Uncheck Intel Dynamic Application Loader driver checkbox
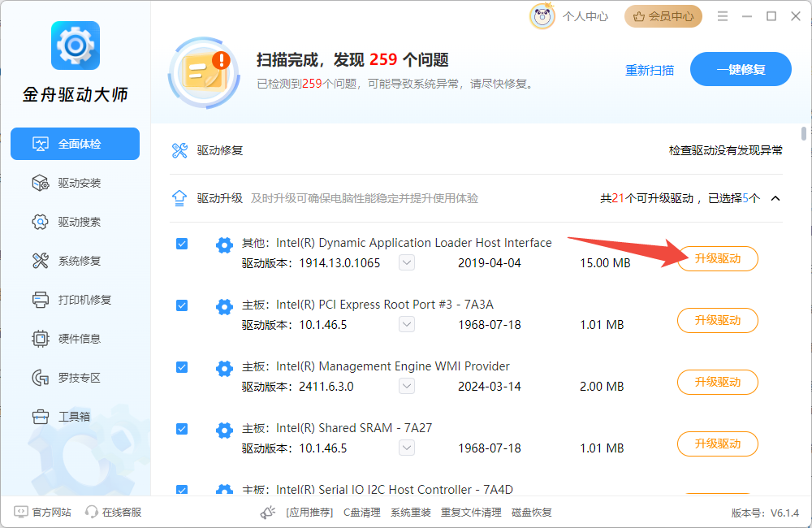Image resolution: width=812 pixels, height=528 pixels. [x=182, y=244]
